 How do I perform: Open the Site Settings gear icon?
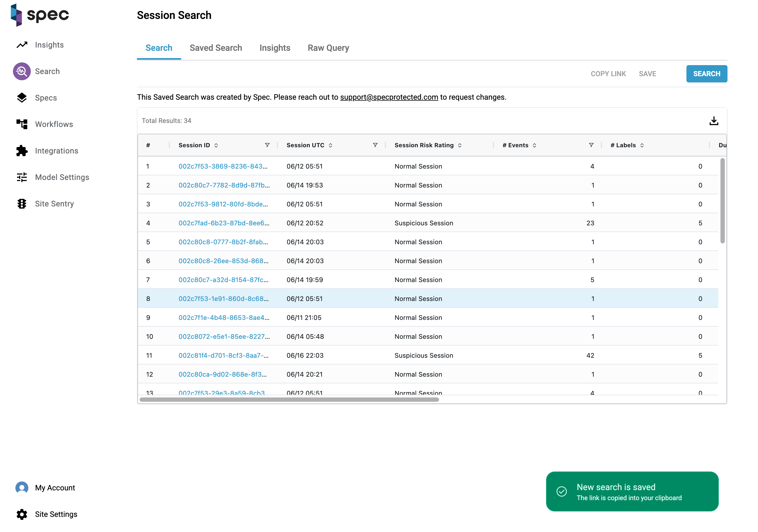coord(22,514)
